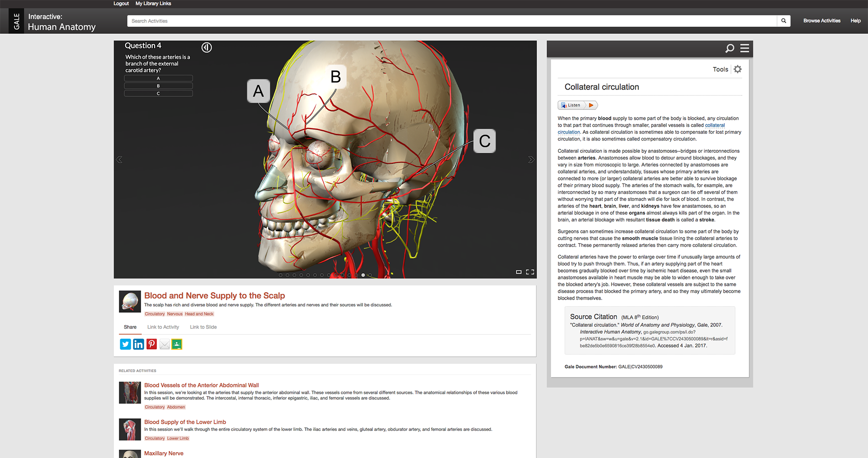Share activity on Pinterest
Image resolution: width=868 pixels, height=458 pixels.
tap(151, 344)
